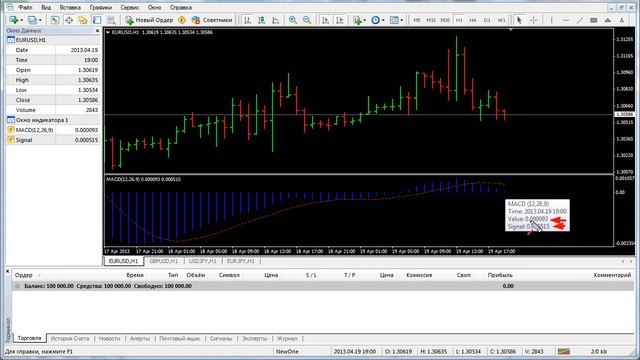
Task: Select the W1 timeframe
Action: (501, 20)
